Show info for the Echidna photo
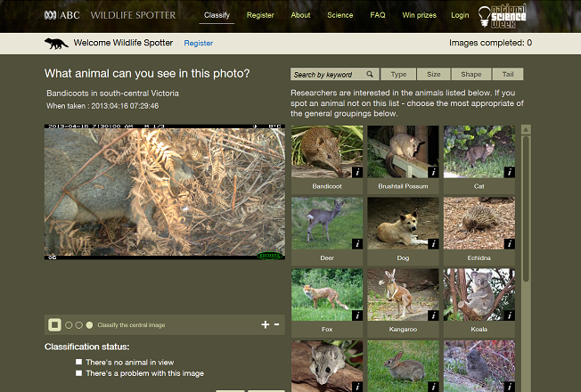This screenshot has height=392, width=581. pyautogui.click(x=510, y=243)
